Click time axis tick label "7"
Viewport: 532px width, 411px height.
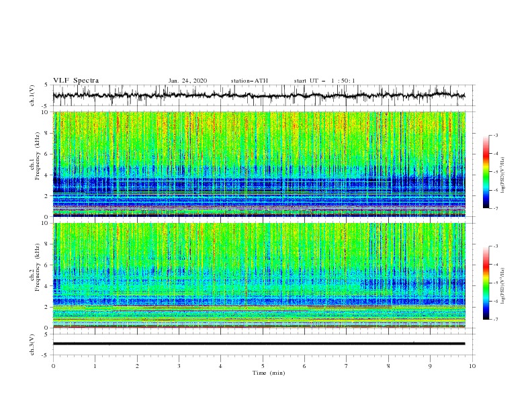pyautogui.click(x=347, y=366)
